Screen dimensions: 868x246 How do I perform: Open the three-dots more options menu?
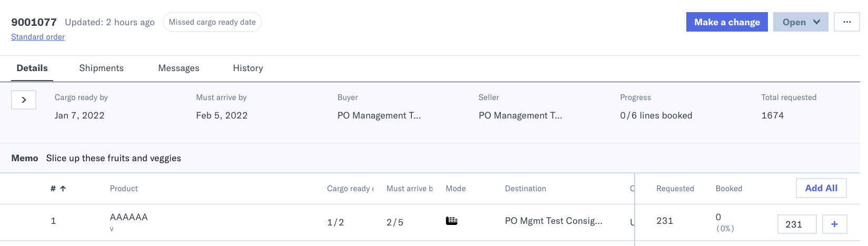pos(847,22)
